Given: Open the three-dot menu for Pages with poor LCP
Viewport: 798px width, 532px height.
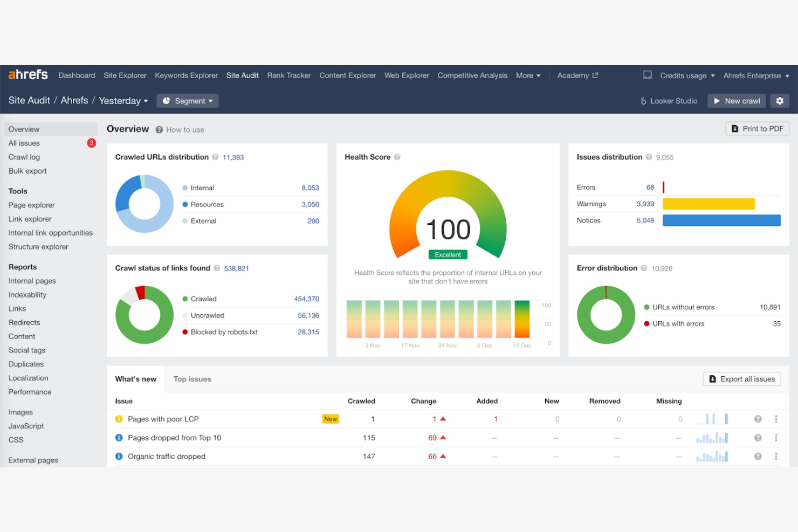Looking at the screenshot, I should pos(776,419).
